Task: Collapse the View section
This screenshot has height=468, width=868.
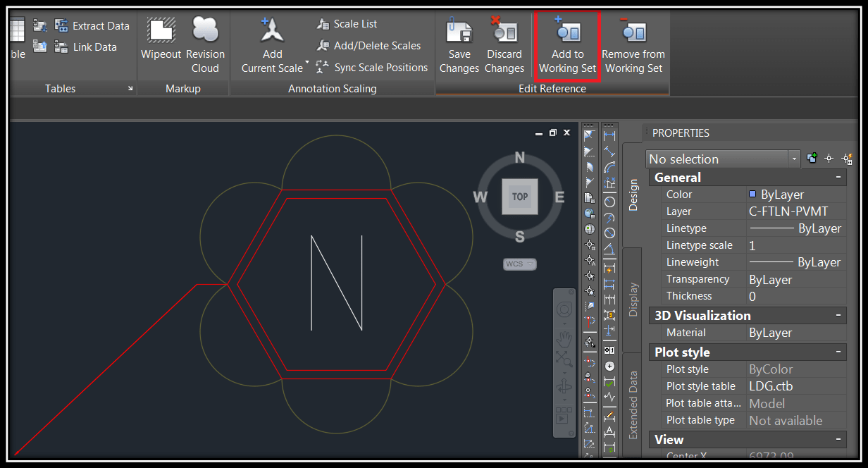Action: coord(838,440)
